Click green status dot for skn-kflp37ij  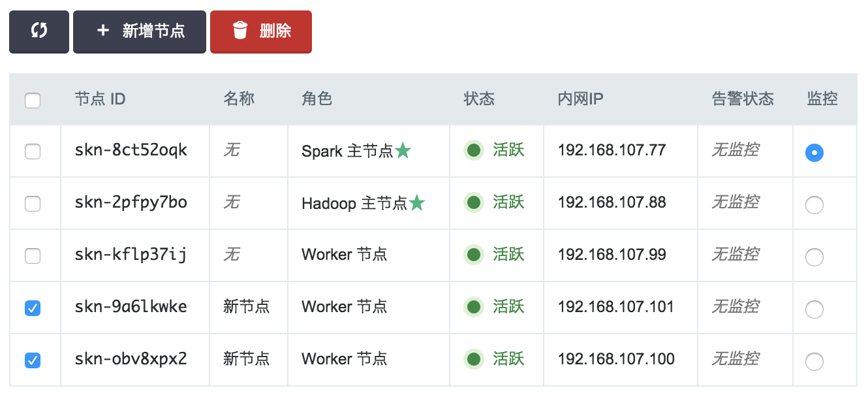pos(474,255)
